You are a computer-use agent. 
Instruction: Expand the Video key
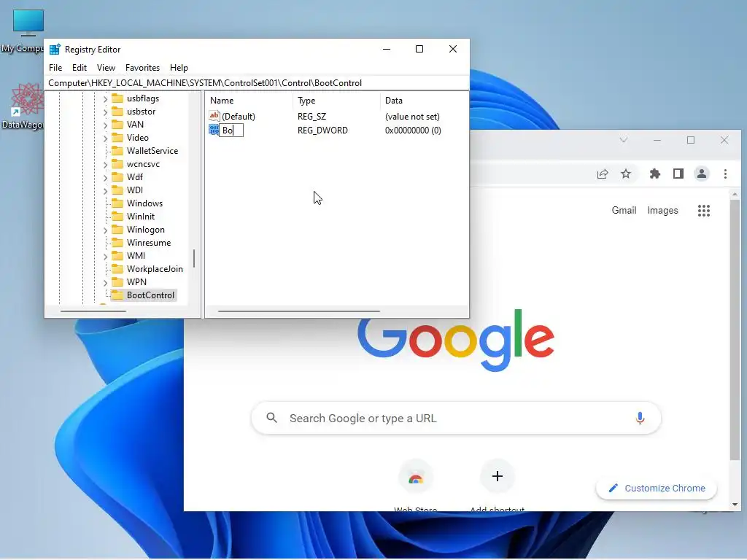[x=105, y=138]
